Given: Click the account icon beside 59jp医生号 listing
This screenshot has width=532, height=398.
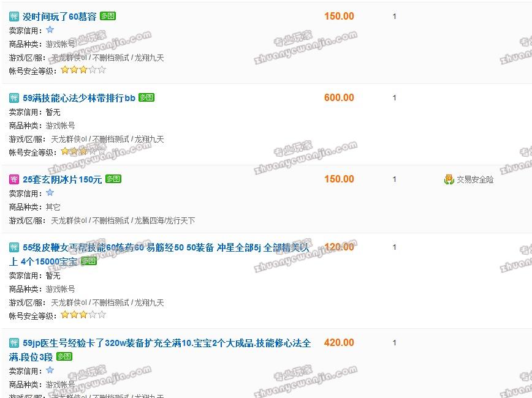Looking at the screenshot, I should pyautogui.click(x=14, y=343).
